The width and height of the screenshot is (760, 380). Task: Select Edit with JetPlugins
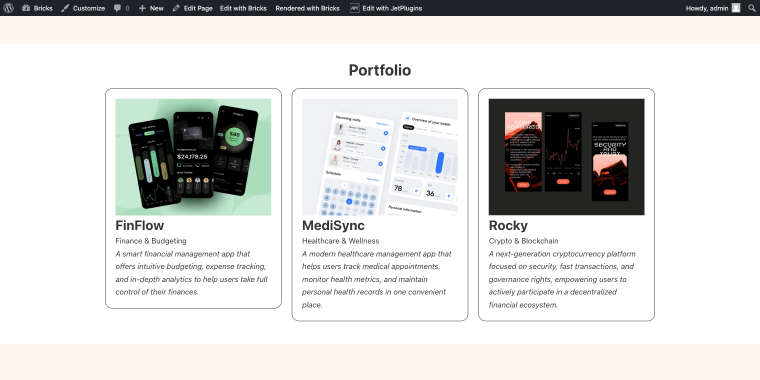click(386, 8)
